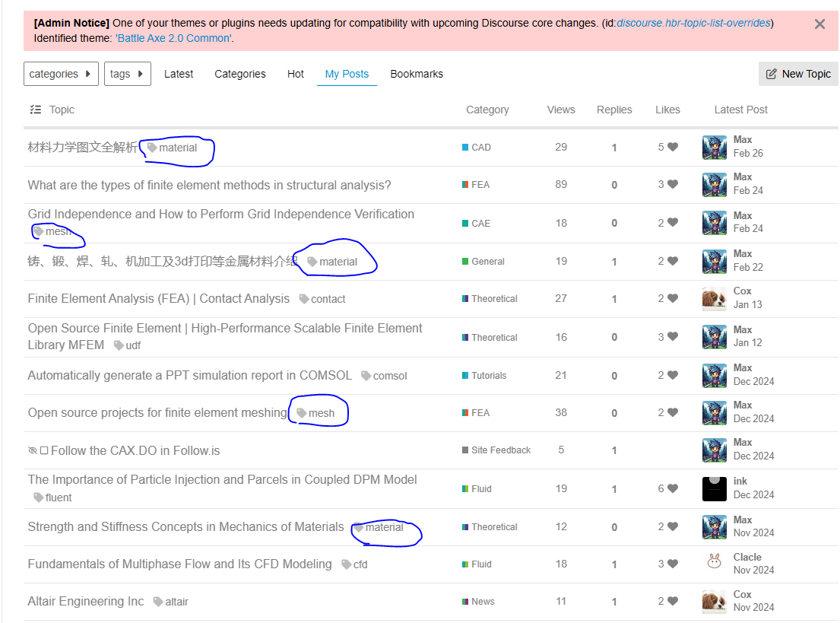
Task: Click Clacle's rabbit avatar icon
Action: pyautogui.click(x=714, y=564)
